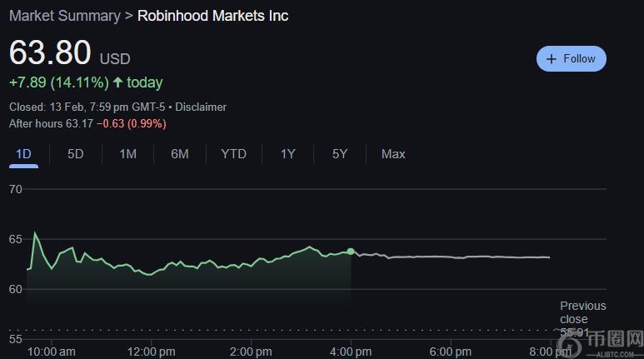
Task: Select the YTD range tab
Action: (234, 154)
